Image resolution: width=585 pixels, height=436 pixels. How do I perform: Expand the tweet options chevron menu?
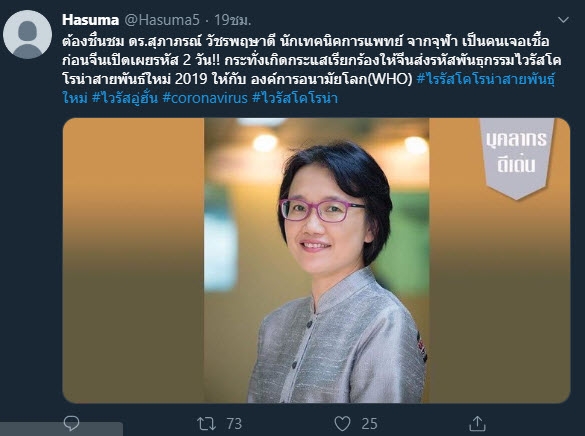pos(563,20)
